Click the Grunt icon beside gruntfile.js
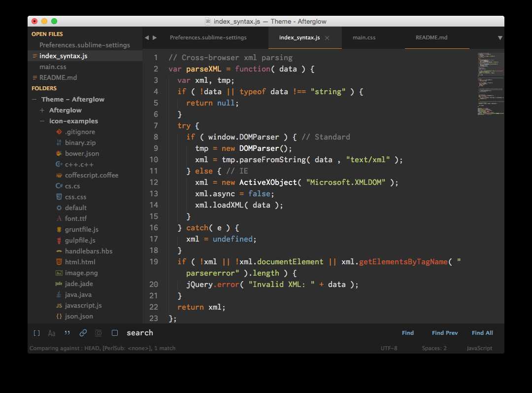532x393 pixels. pos(59,229)
